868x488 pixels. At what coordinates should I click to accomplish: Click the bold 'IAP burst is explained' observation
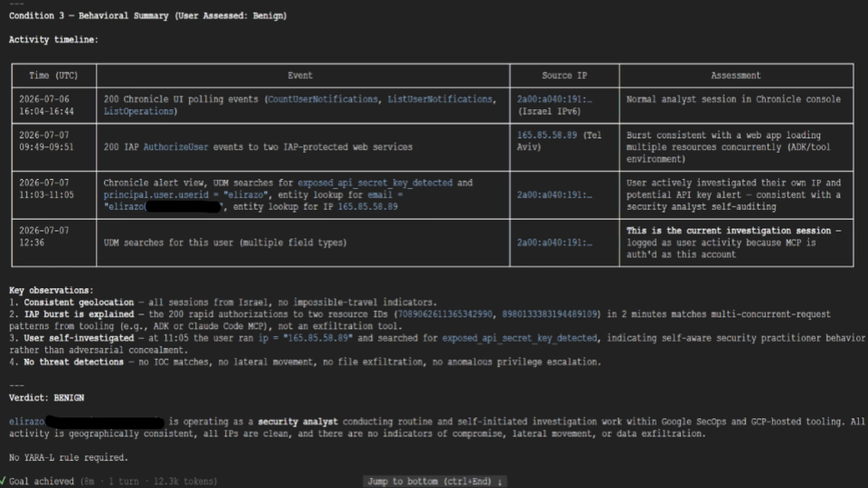click(x=79, y=314)
